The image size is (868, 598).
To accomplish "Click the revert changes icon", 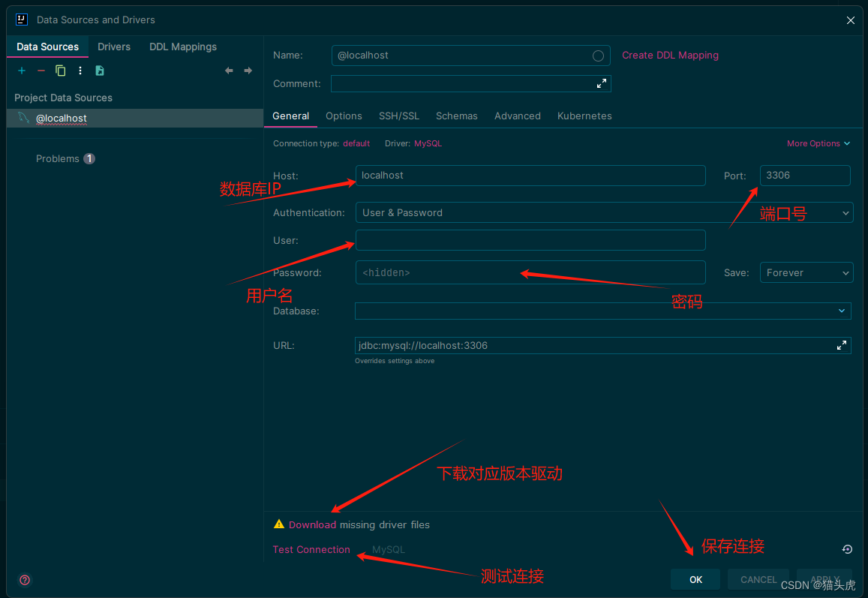I will click(847, 549).
